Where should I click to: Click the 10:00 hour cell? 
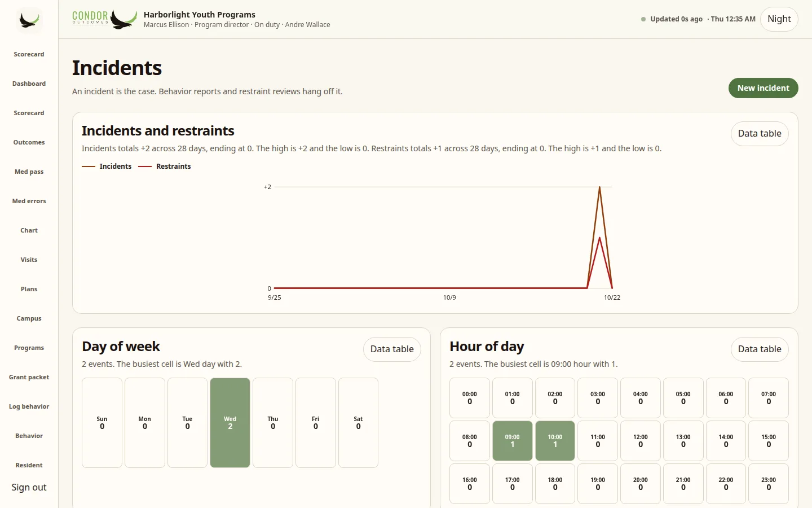point(555,441)
